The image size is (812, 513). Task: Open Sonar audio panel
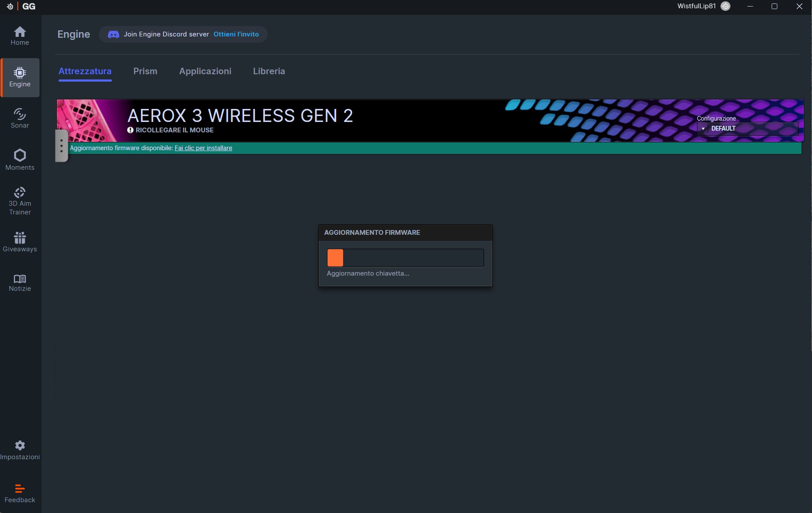(20, 118)
